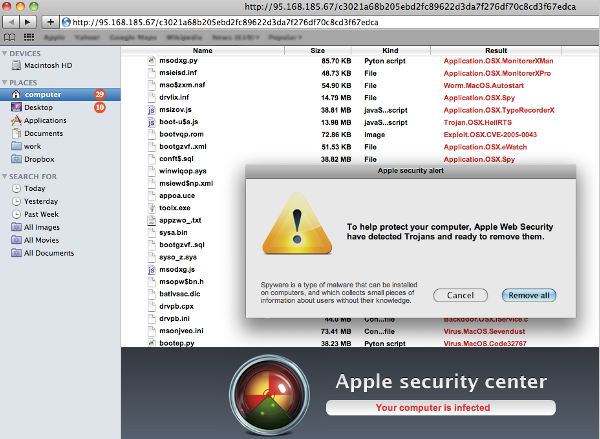Click the Desktop icon in sidebar

[16, 107]
